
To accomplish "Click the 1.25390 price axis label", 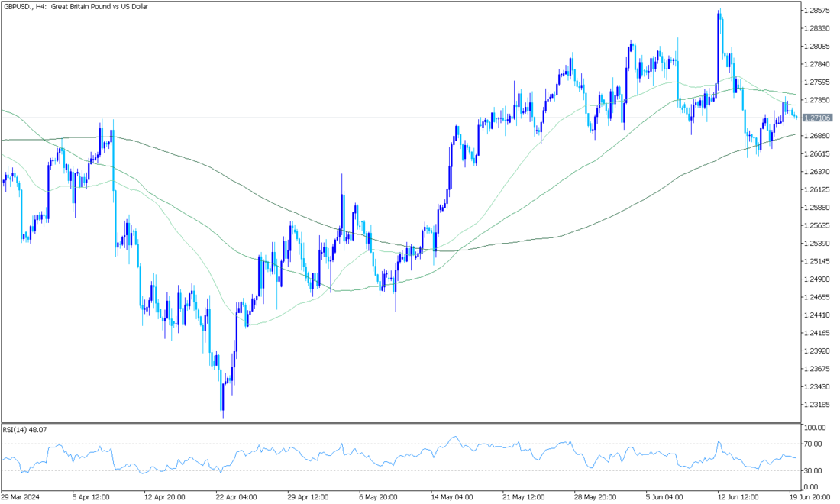I will click(x=818, y=244).
